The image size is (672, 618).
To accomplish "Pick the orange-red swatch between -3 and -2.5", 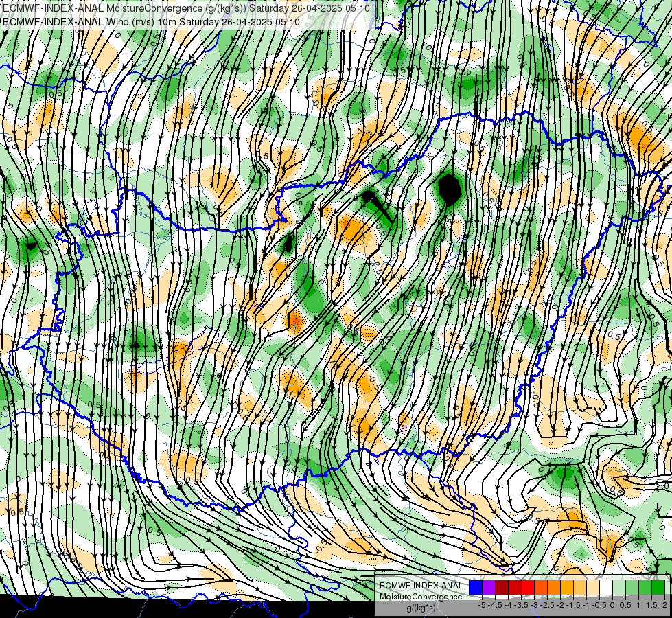I will 541,587.
